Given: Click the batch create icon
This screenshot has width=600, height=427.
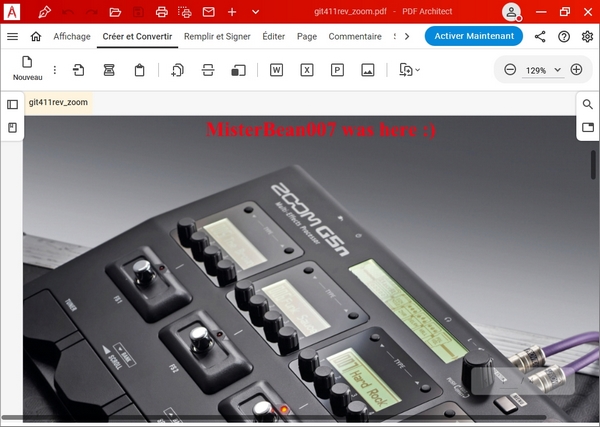Looking at the screenshot, I should tap(238, 70).
